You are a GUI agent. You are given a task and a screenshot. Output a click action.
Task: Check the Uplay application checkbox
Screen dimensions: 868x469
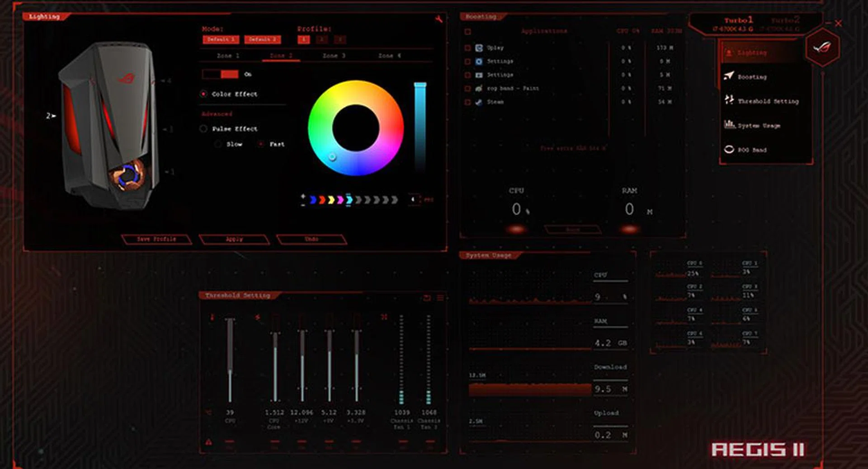[467, 48]
